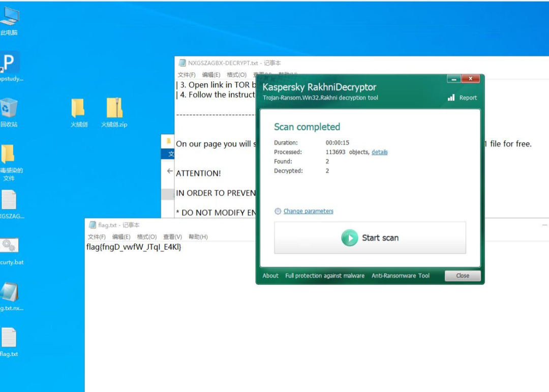Open the About link in Kaspersky
Viewport: 549px width, 392px height.
click(270, 276)
